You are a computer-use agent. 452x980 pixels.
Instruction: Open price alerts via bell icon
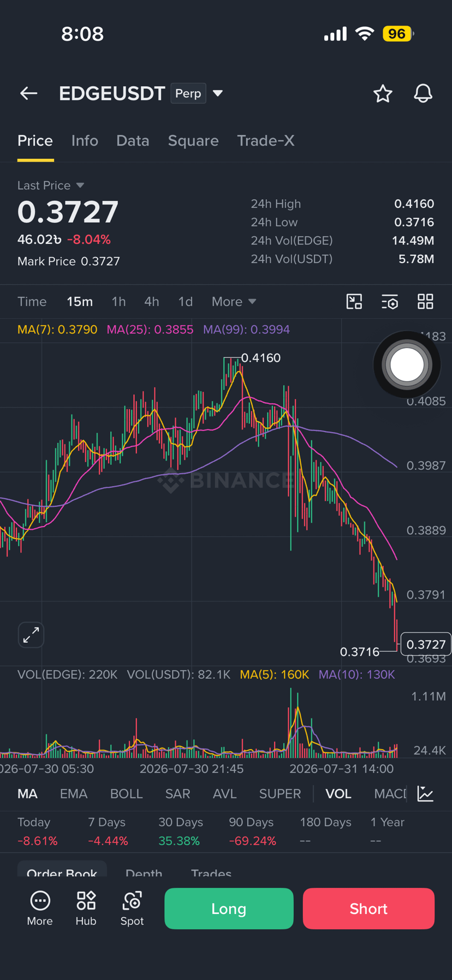coord(423,94)
